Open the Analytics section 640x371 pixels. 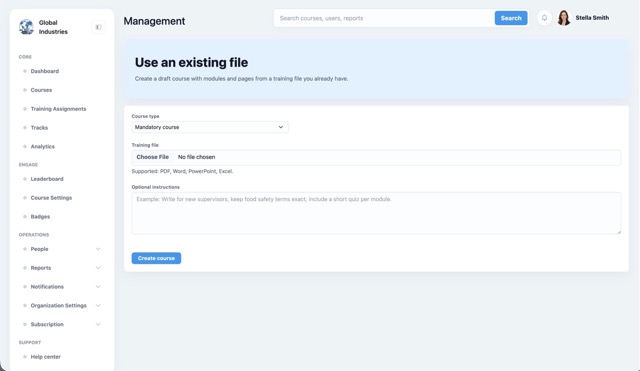point(42,147)
